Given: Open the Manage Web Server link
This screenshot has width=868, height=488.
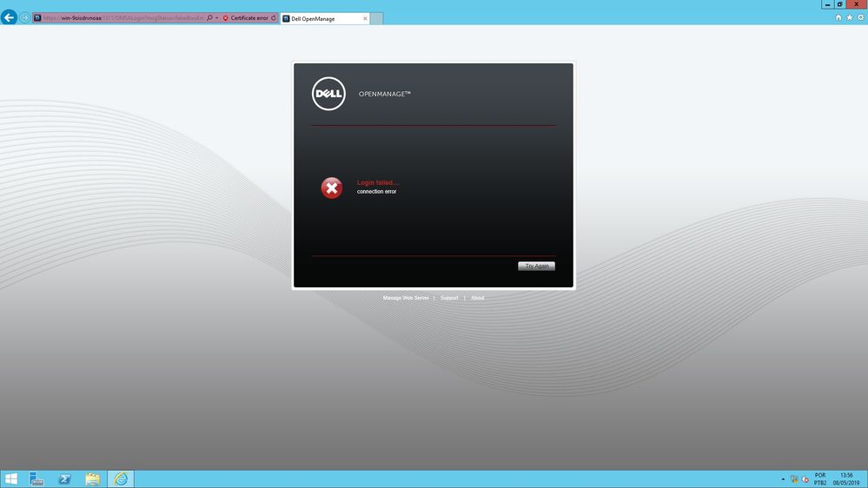Looking at the screenshot, I should point(406,298).
